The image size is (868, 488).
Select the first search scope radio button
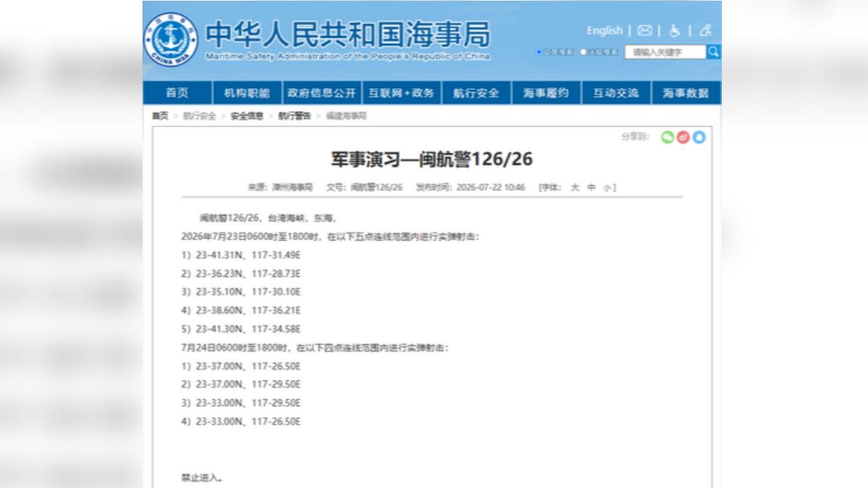tap(540, 52)
